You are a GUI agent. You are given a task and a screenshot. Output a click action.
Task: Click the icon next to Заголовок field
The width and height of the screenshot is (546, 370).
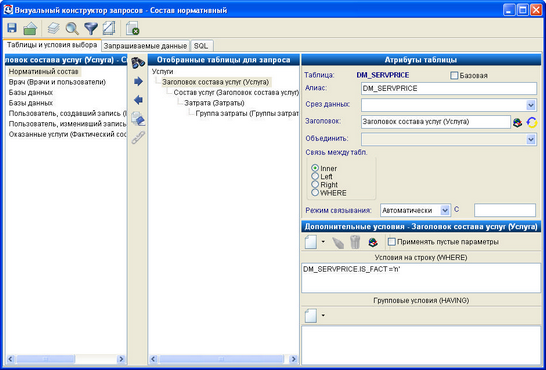pos(517,122)
